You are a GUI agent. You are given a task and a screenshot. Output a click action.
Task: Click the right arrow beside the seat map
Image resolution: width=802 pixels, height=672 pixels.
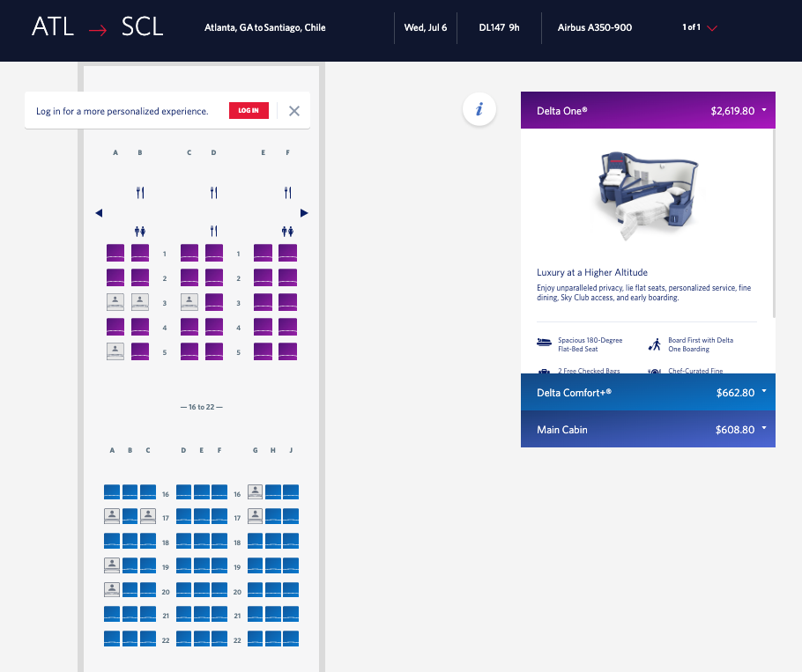(x=304, y=213)
